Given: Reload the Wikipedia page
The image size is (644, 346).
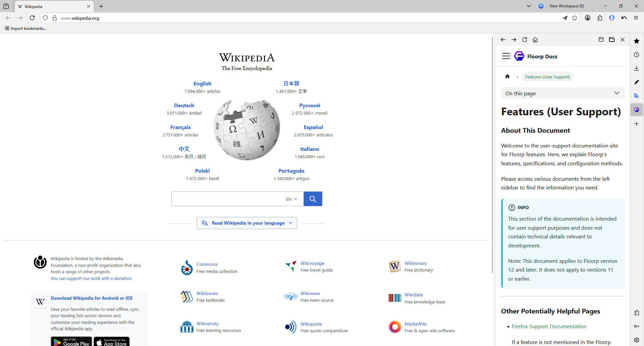Looking at the screenshot, I should [x=32, y=18].
